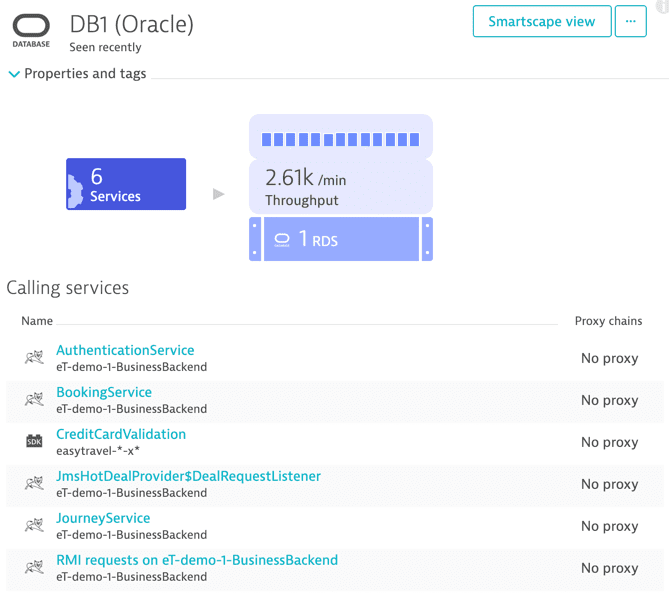Open the Smartscape view

tap(542, 21)
